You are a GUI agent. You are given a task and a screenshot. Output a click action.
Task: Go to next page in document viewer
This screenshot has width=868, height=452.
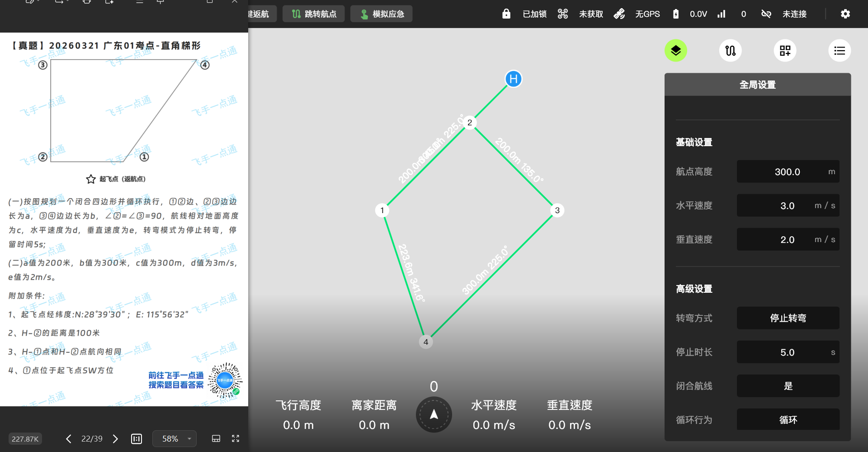tap(115, 439)
